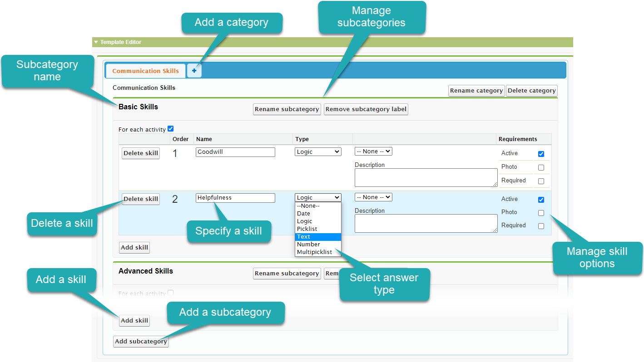Open the None dropdown for Goodwill

pyautogui.click(x=373, y=152)
